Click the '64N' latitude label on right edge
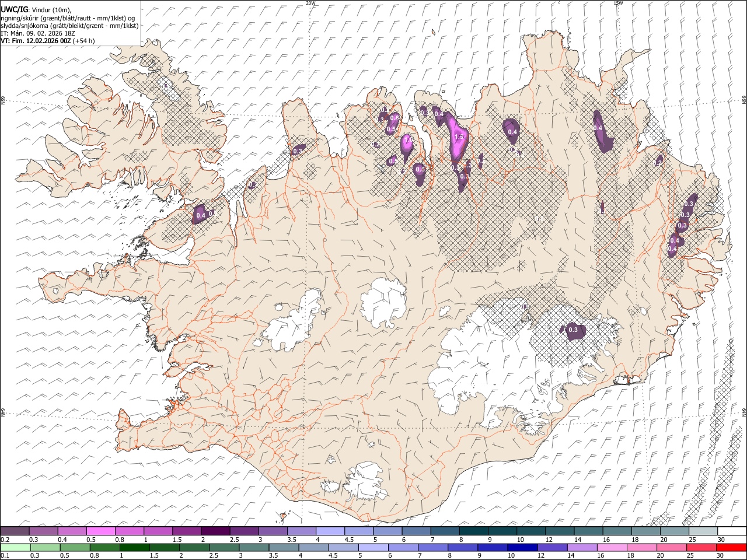The height and width of the screenshot is (560, 747). [x=744, y=412]
